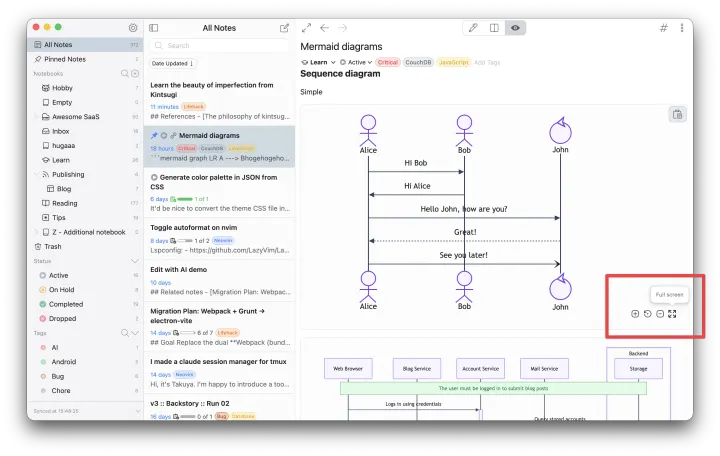Image resolution: width=720 pixels, height=456 pixels.
Task: Open Pinned Notes in the sidebar
Action: 85,59
